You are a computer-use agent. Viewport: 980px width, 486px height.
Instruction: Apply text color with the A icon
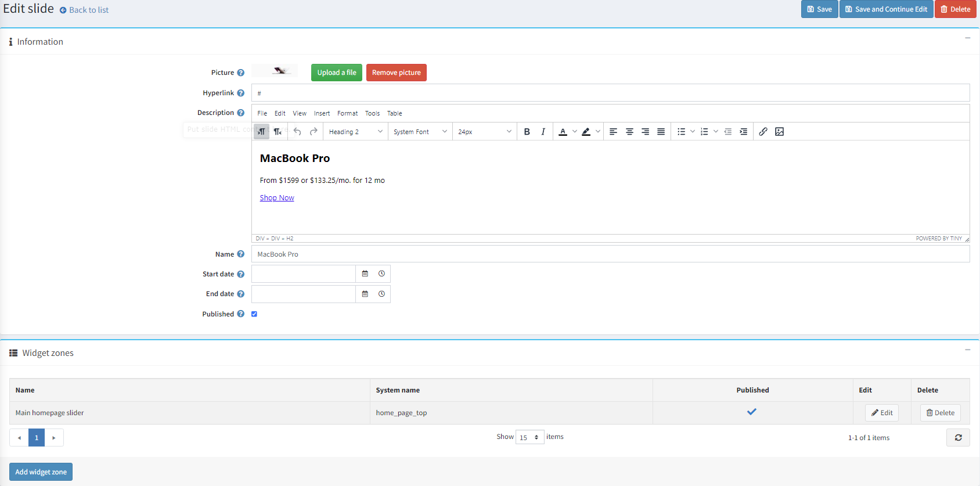[563, 132]
